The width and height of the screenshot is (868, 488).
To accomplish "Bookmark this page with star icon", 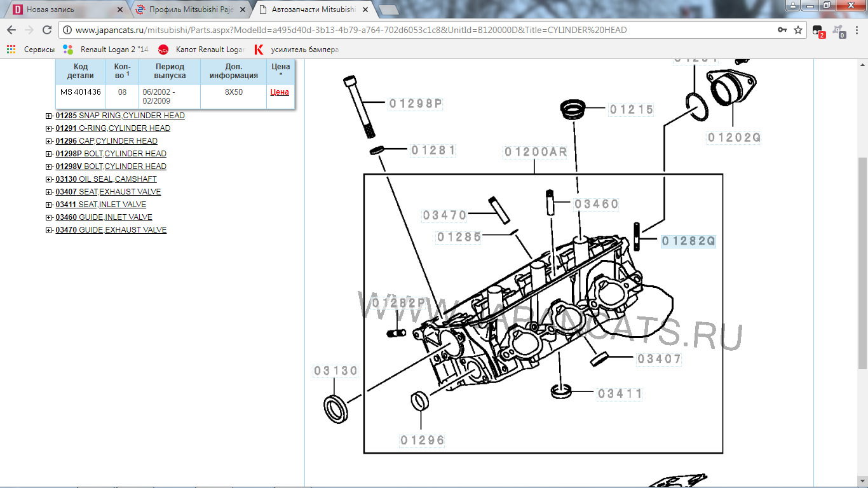I will point(798,30).
